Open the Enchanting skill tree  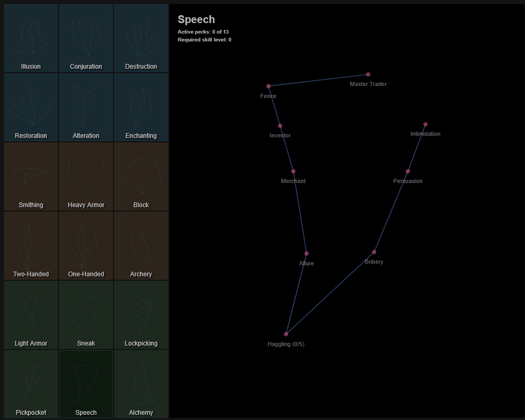pos(141,107)
